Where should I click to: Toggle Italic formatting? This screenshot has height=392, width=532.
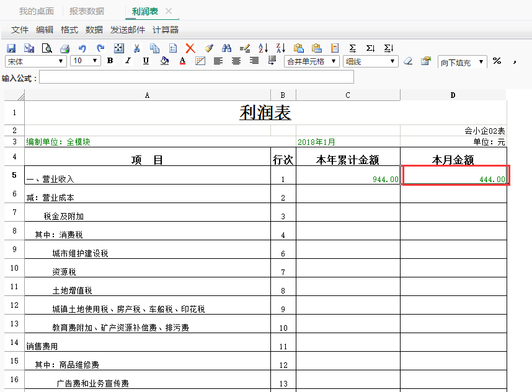(128, 61)
